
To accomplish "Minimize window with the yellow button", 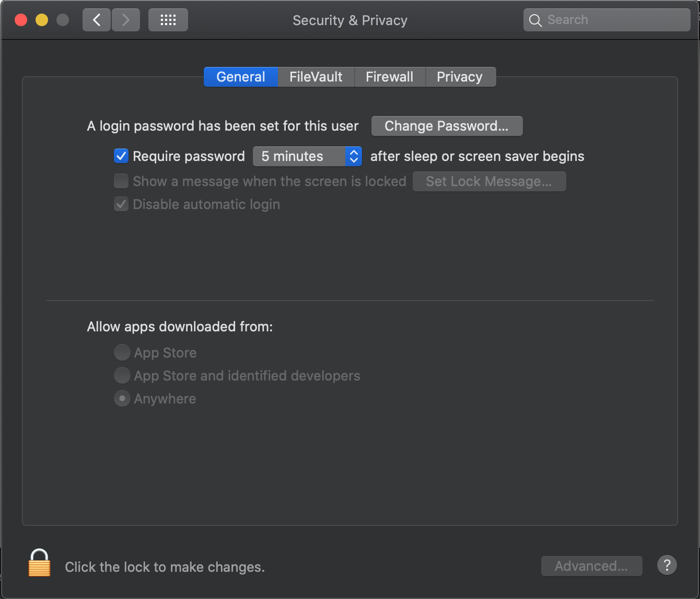I will pos(42,20).
